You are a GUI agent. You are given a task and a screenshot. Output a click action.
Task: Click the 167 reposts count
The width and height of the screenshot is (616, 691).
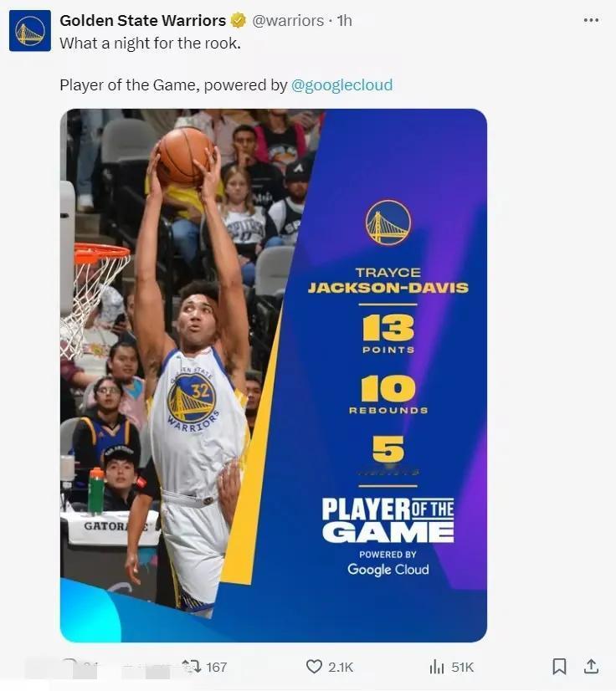[217, 668]
